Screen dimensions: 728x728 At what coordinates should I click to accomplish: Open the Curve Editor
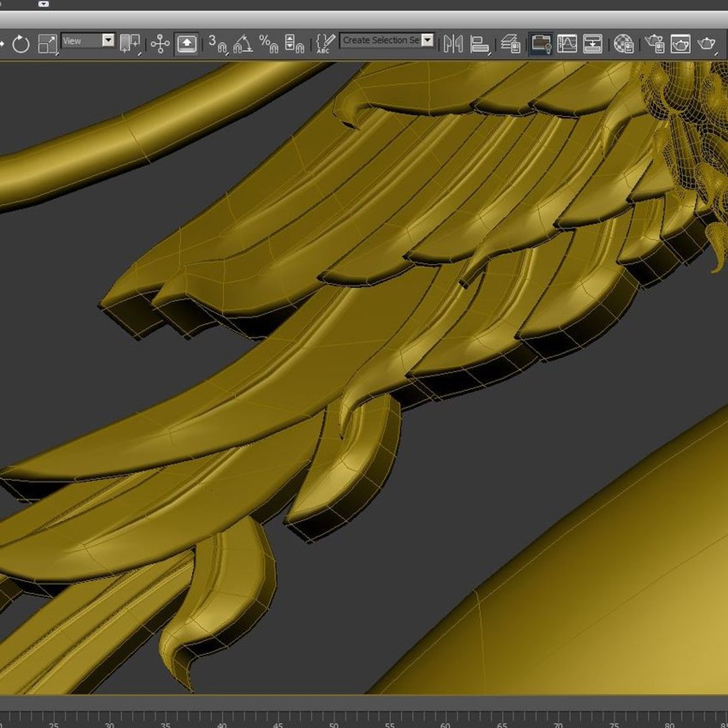point(567,44)
